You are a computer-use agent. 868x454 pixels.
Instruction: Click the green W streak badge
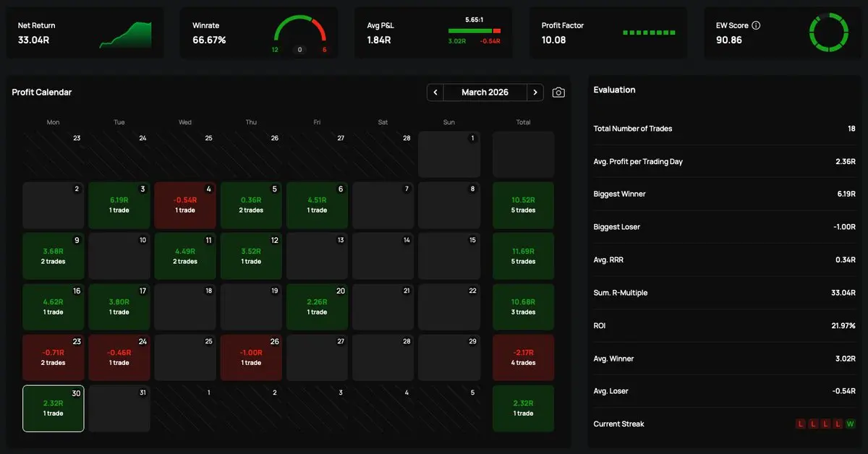850,424
